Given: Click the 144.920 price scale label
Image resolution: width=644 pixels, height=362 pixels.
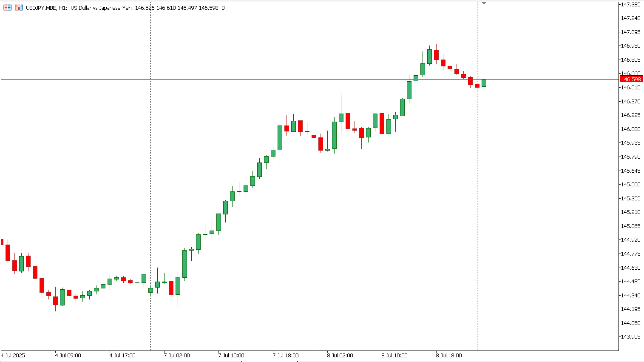Looking at the screenshot, I should [x=631, y=240].
